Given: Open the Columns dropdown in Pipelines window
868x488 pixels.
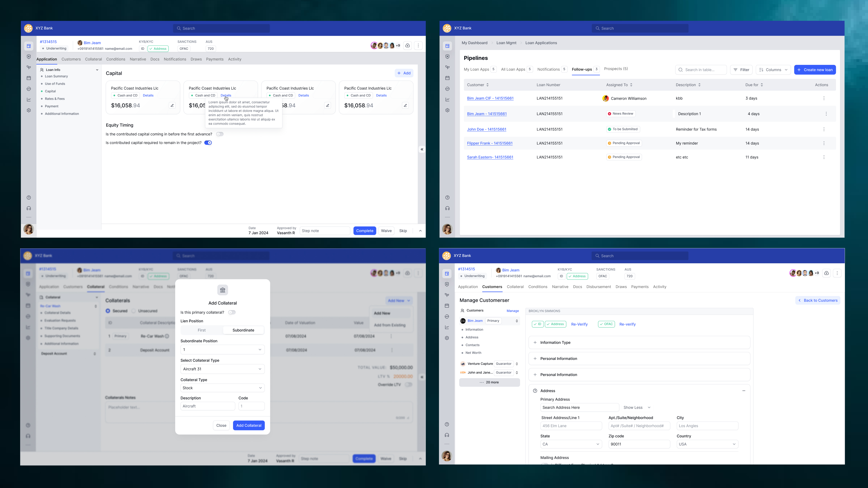Looking at the screenshot, I should pos(773,70).
